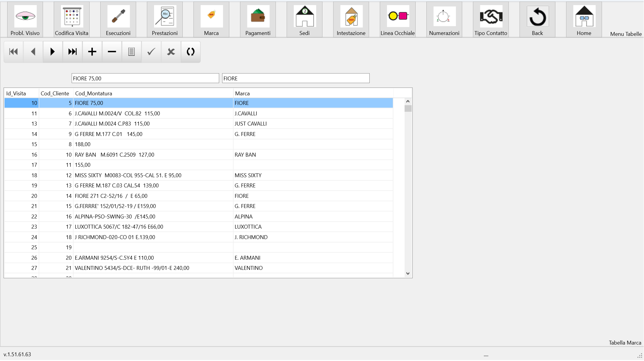This screenshot has width=644, height=361.
Task: Select the J RICHMOND-020-CO 01 row
Action: pyautogui.click(x=199, y=237)
